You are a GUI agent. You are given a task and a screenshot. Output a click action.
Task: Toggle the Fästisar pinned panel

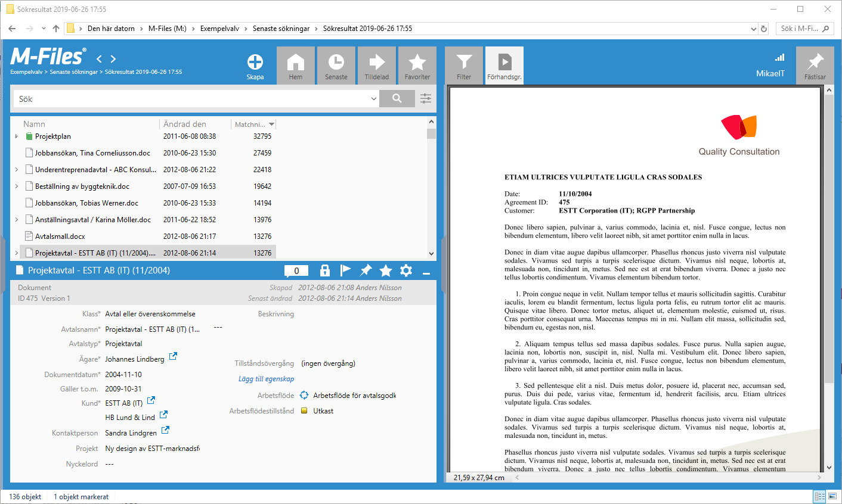click(815, 66)
